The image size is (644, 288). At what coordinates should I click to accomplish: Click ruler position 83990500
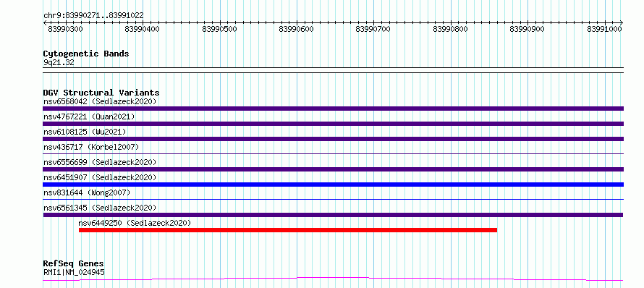coord(220,29)
